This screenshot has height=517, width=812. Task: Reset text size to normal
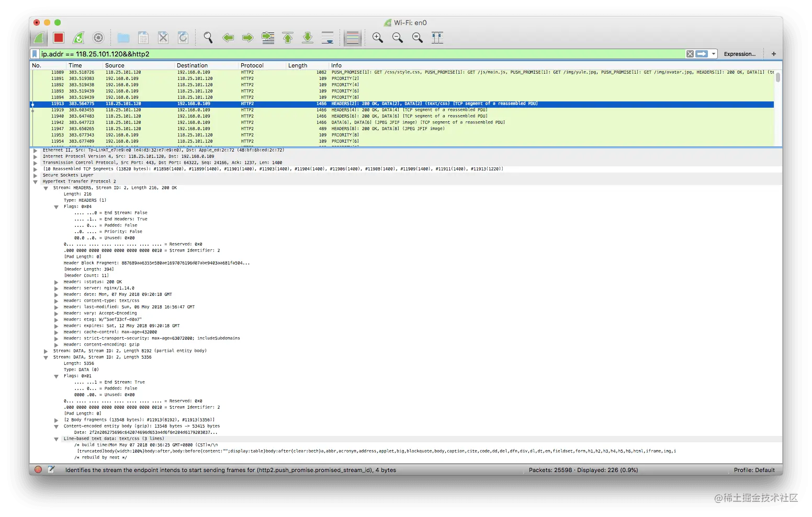coord(418,38)
